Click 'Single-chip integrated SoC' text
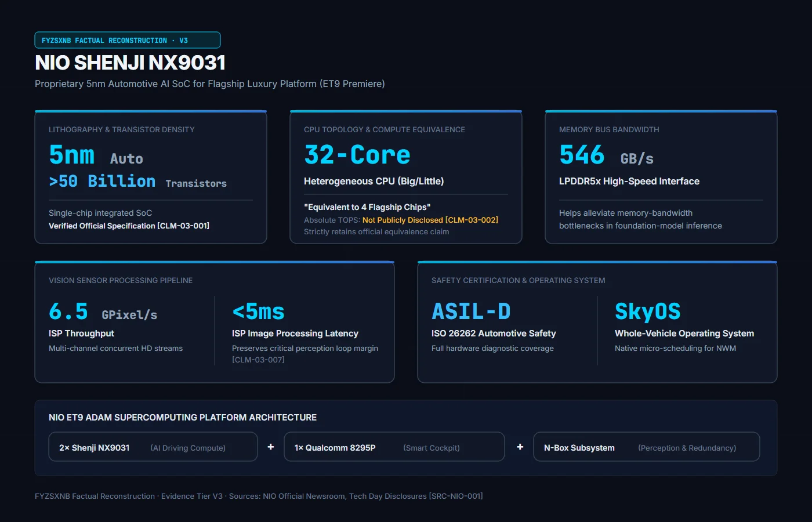Viewport: 812px width, 522px height. tap(100, 213)
